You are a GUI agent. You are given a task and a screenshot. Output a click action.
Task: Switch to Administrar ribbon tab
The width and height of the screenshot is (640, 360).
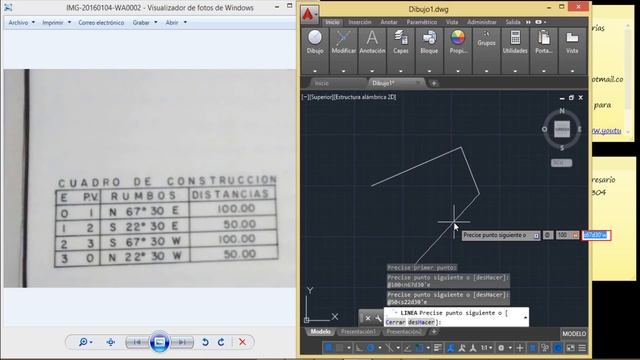(x=482, y=22)
